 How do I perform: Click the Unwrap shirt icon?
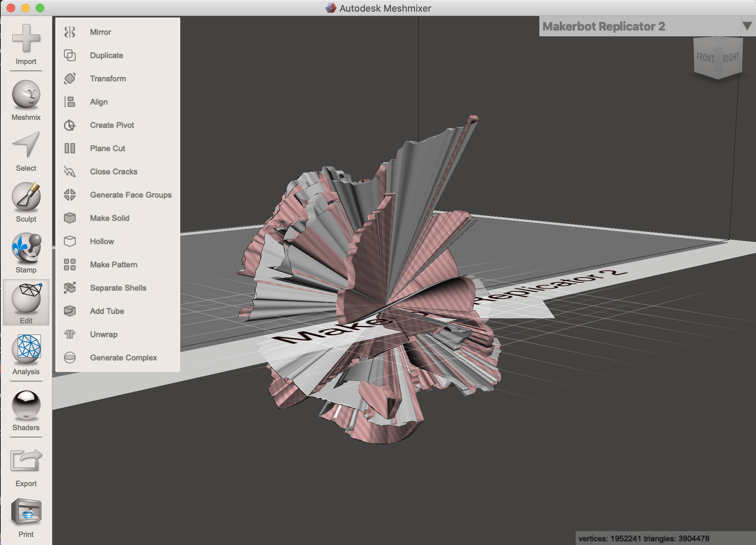point(70,334)
